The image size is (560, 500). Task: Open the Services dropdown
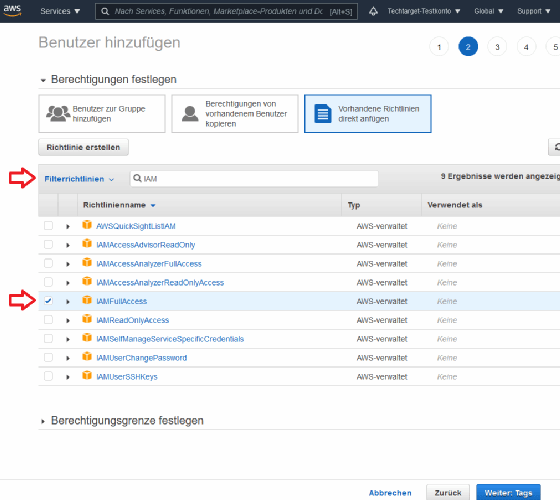click(60, 11)
